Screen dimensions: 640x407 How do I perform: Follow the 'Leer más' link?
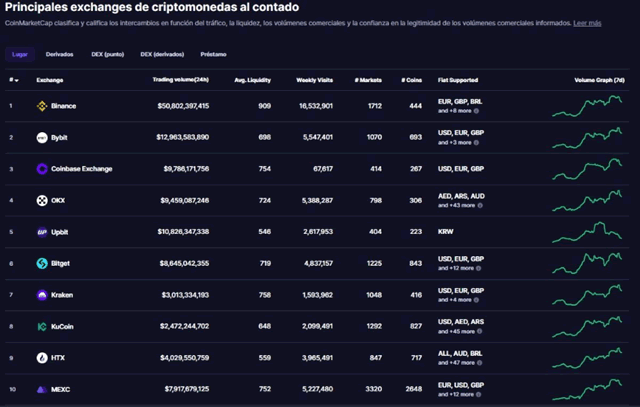[x=587, y=22]
